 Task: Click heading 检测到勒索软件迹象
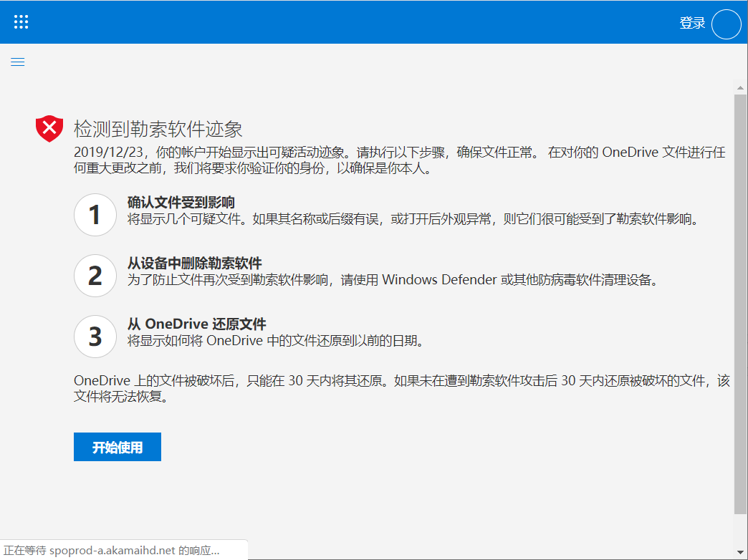click(x=158, y=130)
